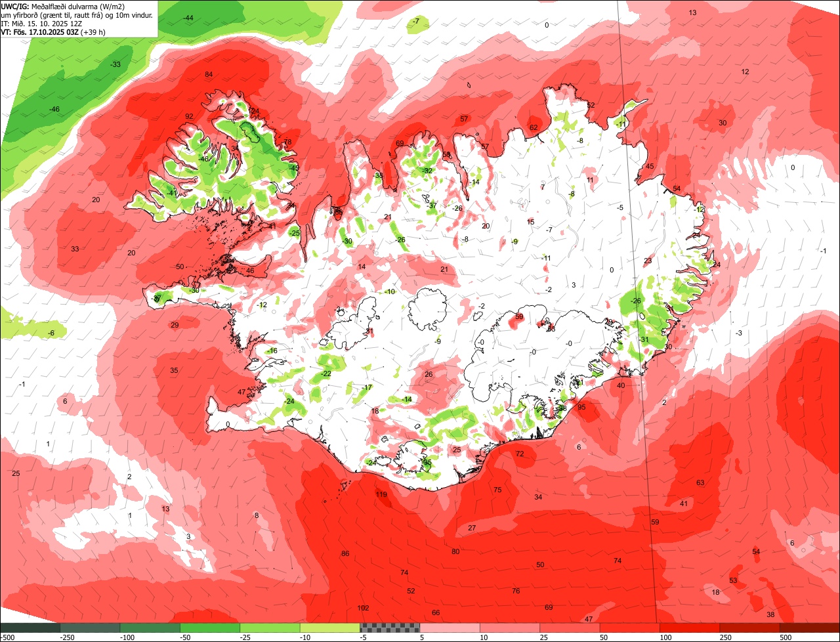Pick the legend swatch between -100 and -50
Image resolution: width=840 pixels, height=642 pixels.
[x=150, y=628]
